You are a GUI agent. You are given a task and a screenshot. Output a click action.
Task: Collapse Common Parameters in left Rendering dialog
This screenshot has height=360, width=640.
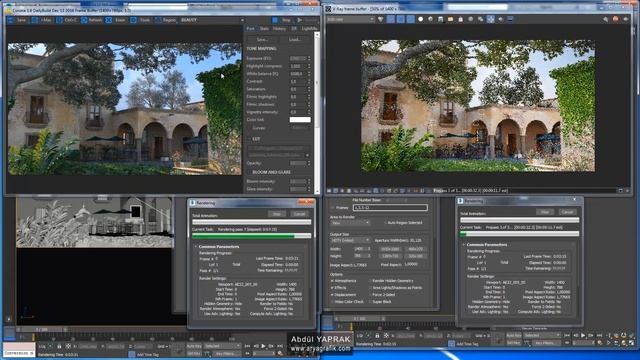pyautogui.click(x=196, y=247)
